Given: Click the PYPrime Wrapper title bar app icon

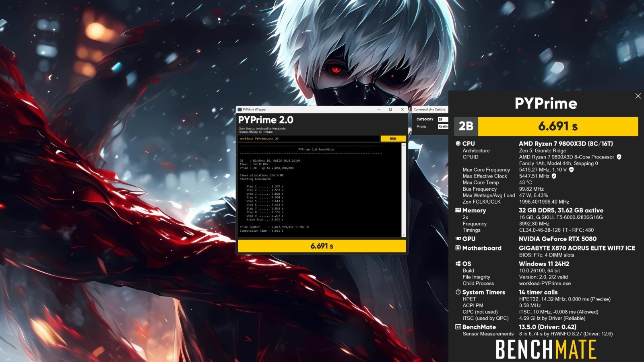Looking at the screenshot, I should click(240, 109).
